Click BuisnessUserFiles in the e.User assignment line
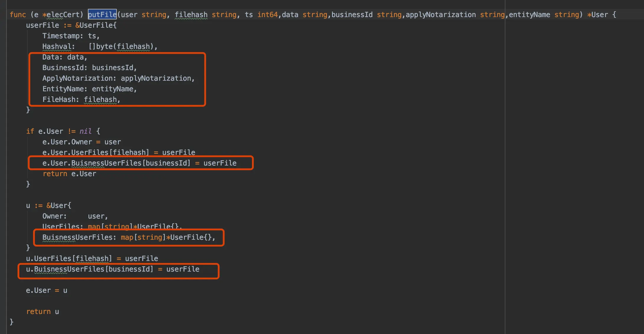Viewport: 644px width, 334px height. pos(106,163)
